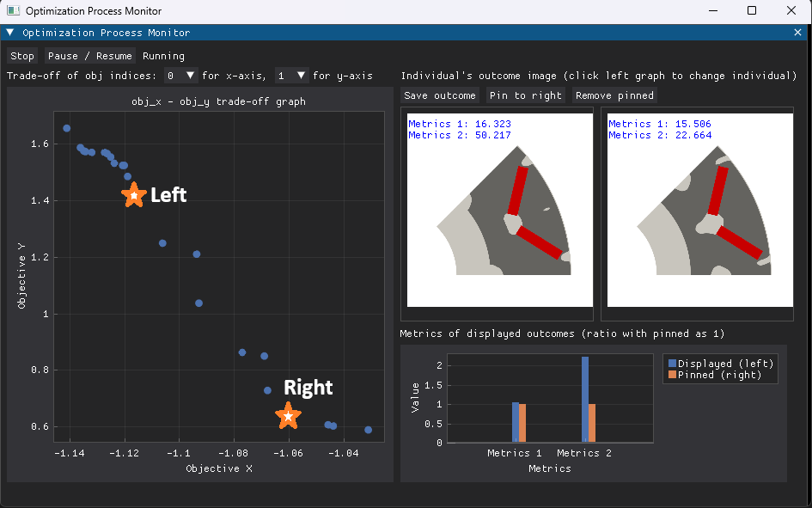Image resolution: width=812 pixels, height=508 pixels.
Task: Click Pin to right button
Action: [525, 95]
